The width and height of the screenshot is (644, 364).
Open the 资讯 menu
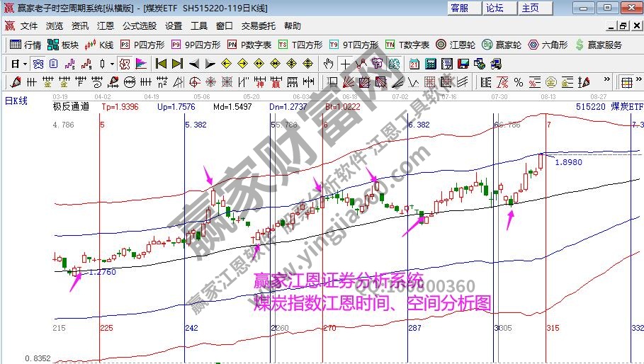coord(79,26)
